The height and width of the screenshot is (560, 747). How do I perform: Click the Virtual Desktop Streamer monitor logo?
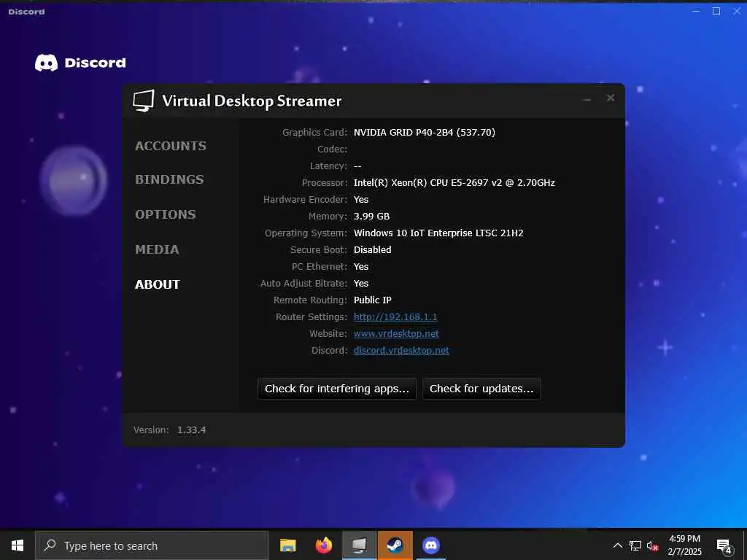tap(144, 101)
